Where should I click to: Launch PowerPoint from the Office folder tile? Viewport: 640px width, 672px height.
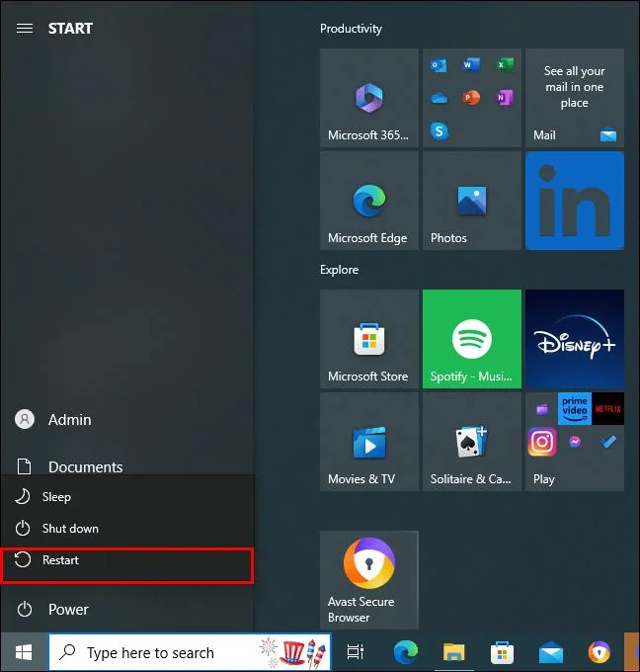coord(471,98)
